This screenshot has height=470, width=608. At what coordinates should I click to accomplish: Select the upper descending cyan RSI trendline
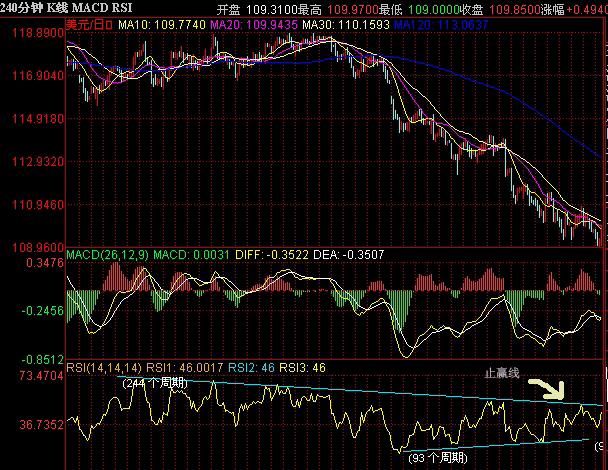tap(360, 391)
